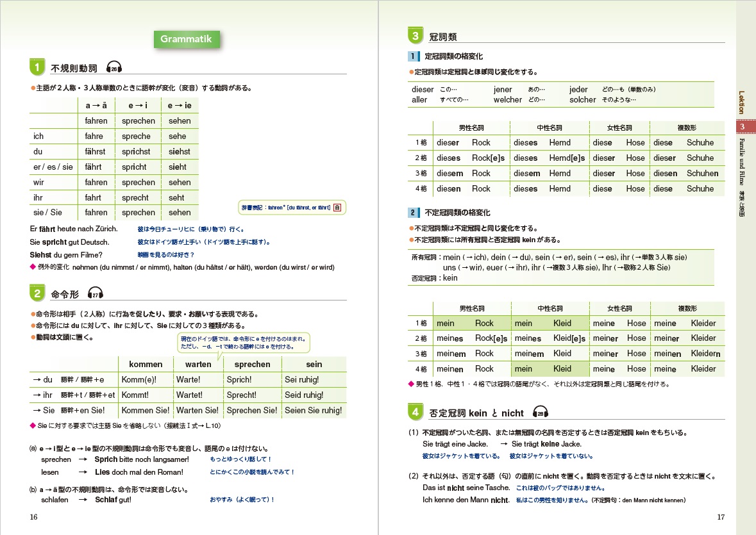Select blue subsection 2 badge for 不定冠詞類の格変化
756x535 pixels.
click(x=414, y=212)
